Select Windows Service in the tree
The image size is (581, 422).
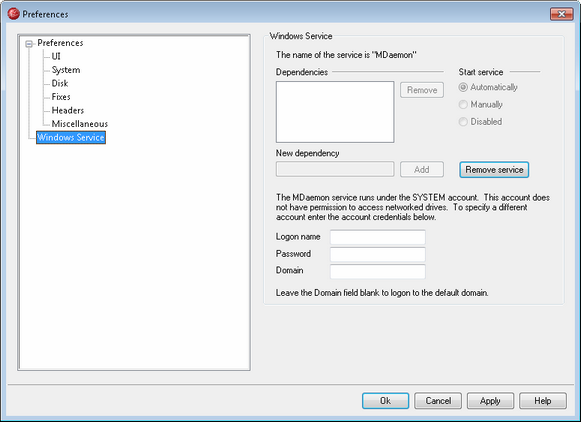coord(71,137)
